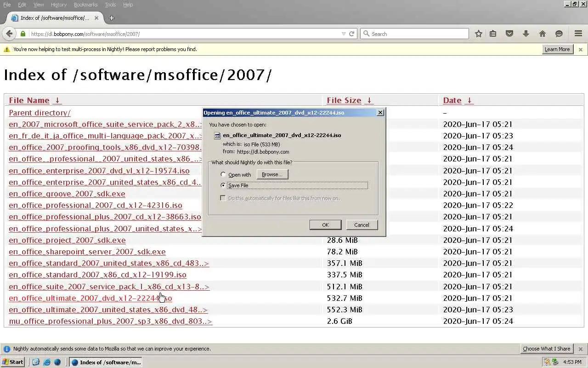Bookmark this page with the star icon

[x=479, y=34]
